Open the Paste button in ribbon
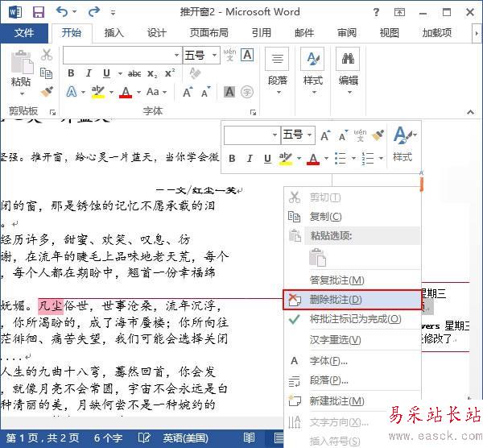Viewport: 483px width, 448px height. (21, 73)
